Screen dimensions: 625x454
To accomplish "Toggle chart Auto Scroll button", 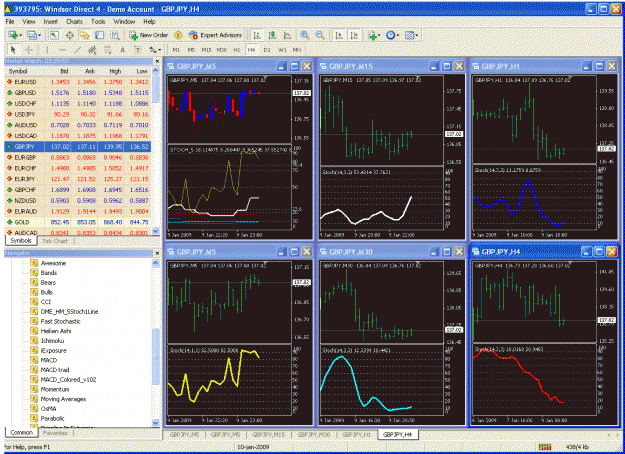I will click(x=339, y=35).
